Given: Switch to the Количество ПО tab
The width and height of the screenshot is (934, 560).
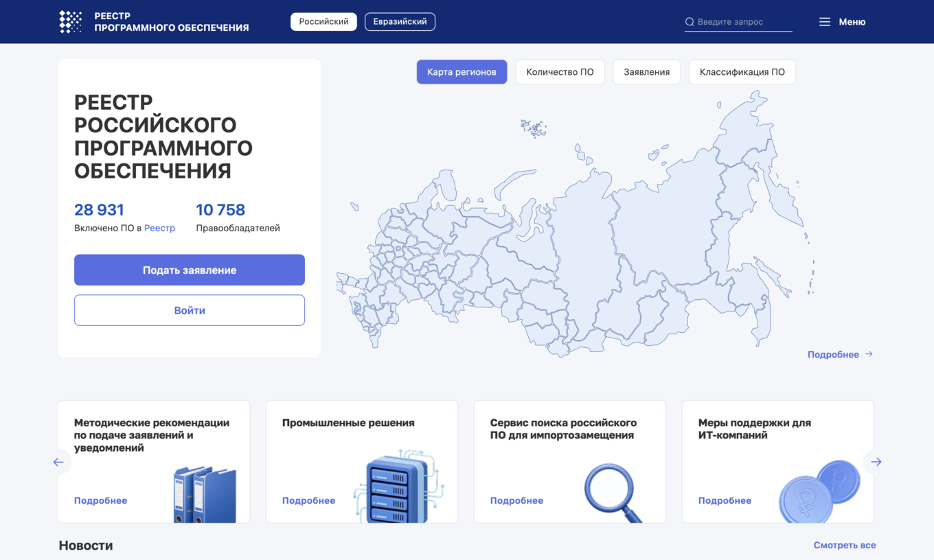Looking at the screenshot, I should tap(560, 71).
